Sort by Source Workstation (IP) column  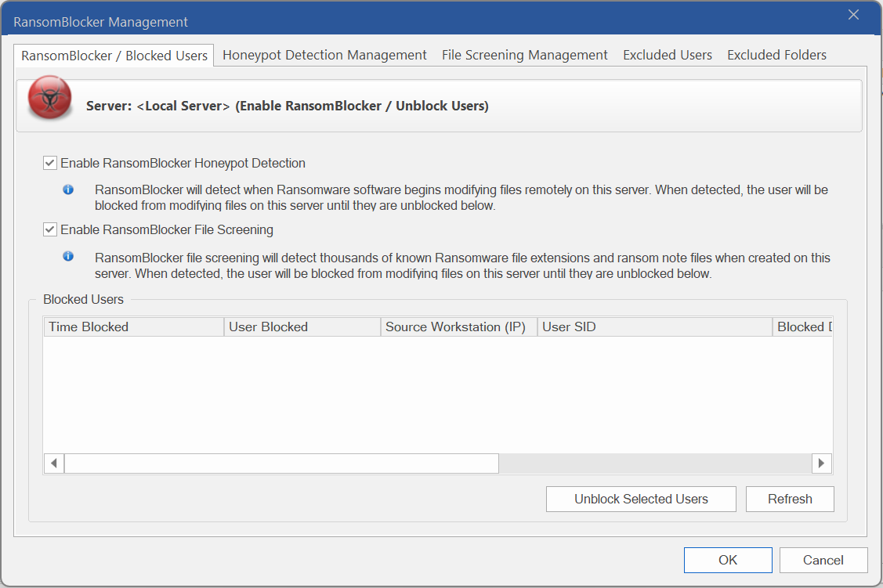[x=459, y=327]
